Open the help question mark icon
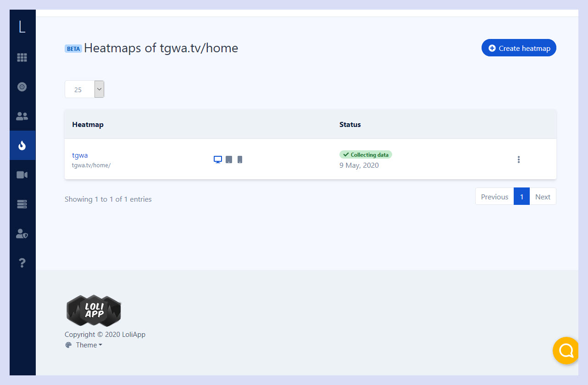588x385 pixels. pyautogui.click(x=22, y=263)
